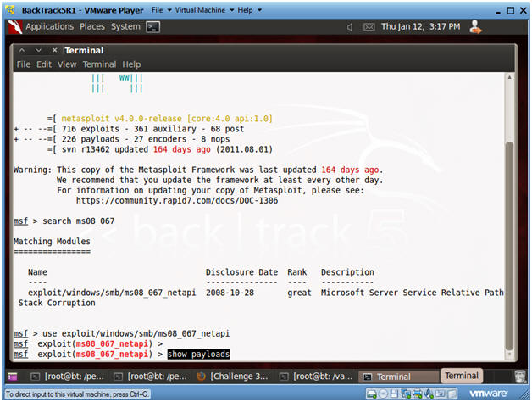Click terminal scrollbar thumb
The height and width of the screenshot is (402, 532).
coord(509,245)
